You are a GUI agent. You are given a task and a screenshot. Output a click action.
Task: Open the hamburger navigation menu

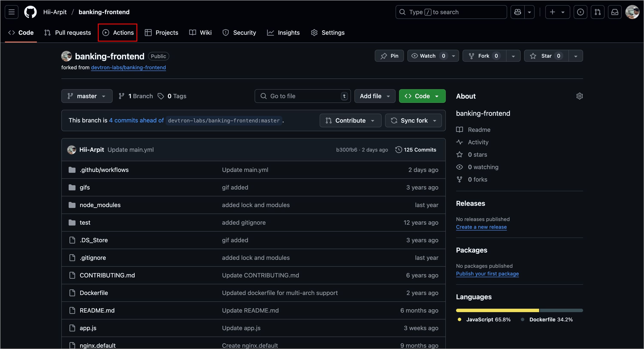(12, 12)
